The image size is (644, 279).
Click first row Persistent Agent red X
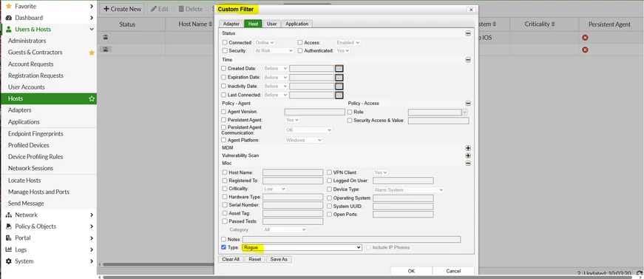585,38
